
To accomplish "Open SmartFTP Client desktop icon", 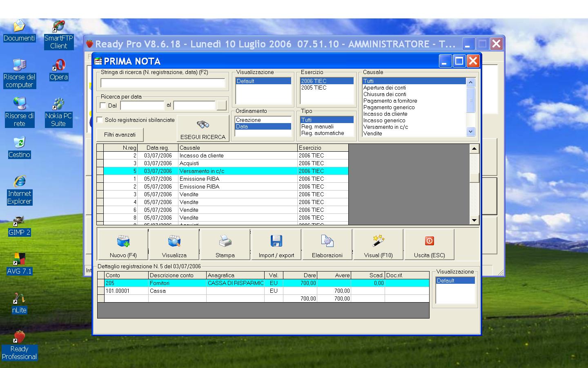I will (59, 35).
